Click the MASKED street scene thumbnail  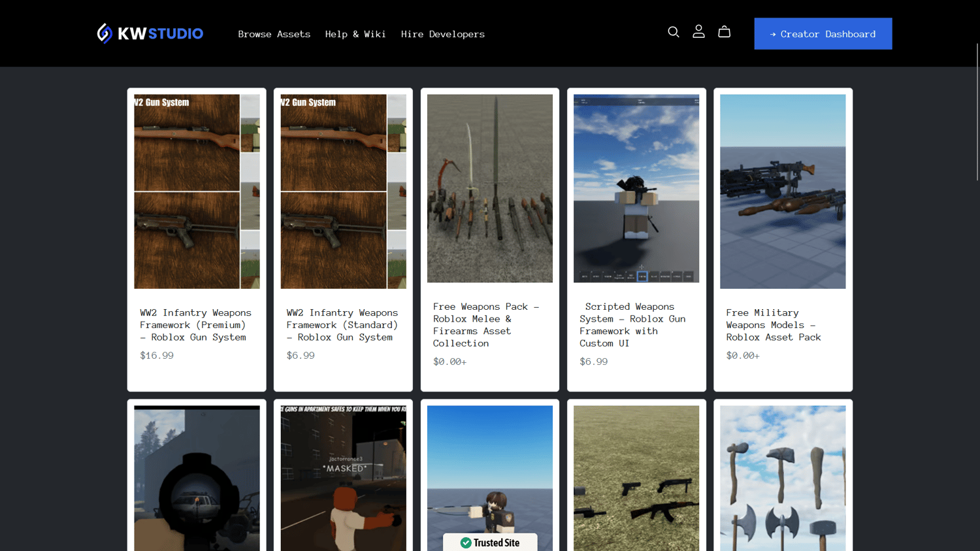point(343,478)
